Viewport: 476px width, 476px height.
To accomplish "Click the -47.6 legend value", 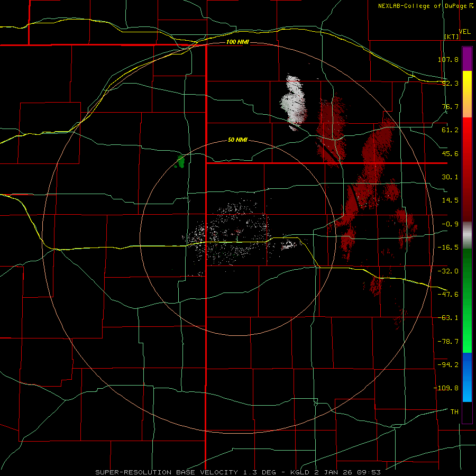I will point(448,295).
